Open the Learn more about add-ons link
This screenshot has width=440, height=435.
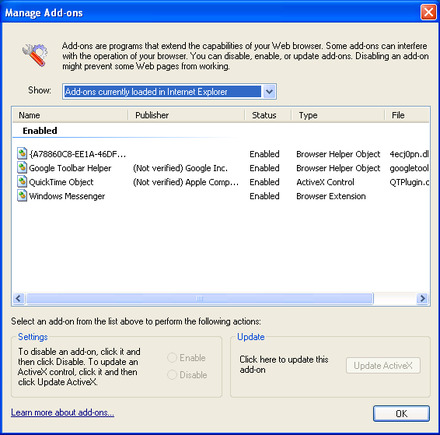pos(62,413)
